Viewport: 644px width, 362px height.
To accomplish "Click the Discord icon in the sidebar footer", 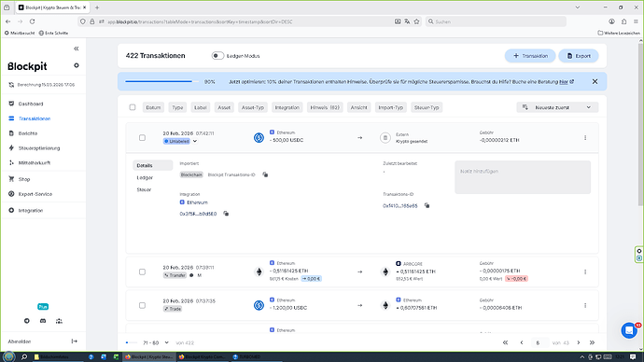I will (x=43, y=321).
